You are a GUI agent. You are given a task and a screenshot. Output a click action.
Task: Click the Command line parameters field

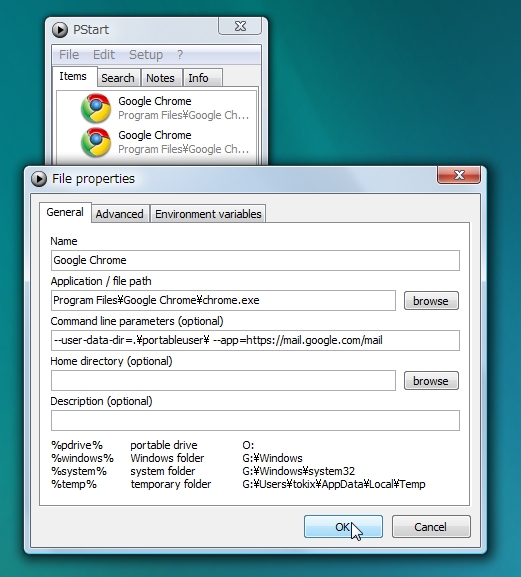point(255,340)
